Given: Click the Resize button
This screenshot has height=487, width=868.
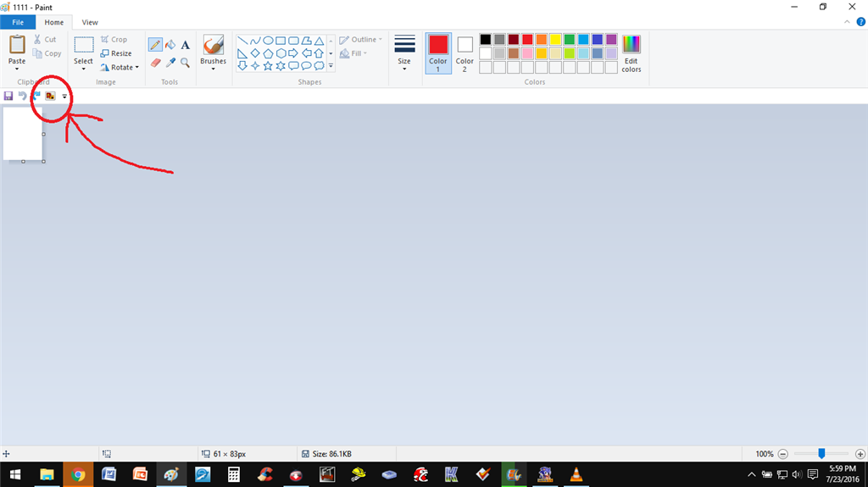Looking at the screenshot, I should [116, 53].
